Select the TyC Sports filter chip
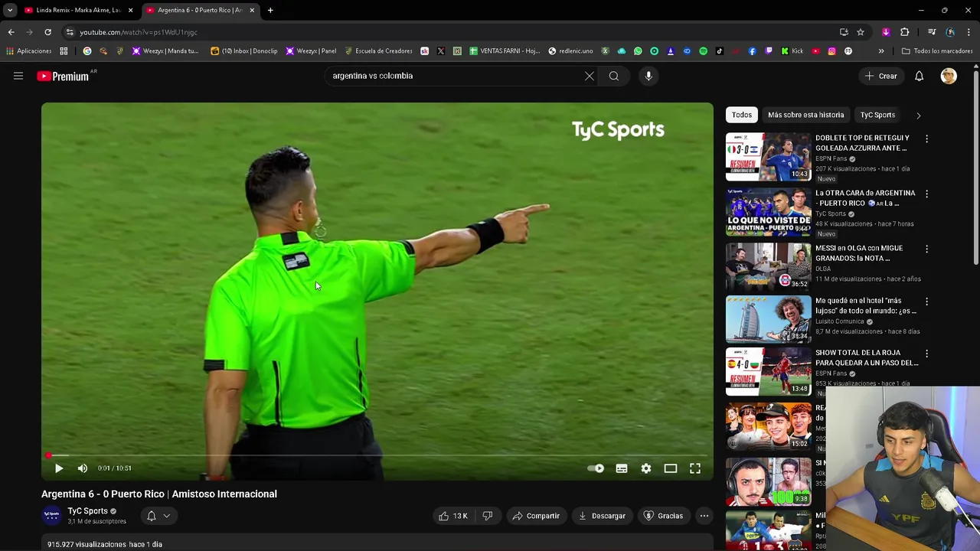The height and width of the screenshot is (551, 980). pos(877,115)
